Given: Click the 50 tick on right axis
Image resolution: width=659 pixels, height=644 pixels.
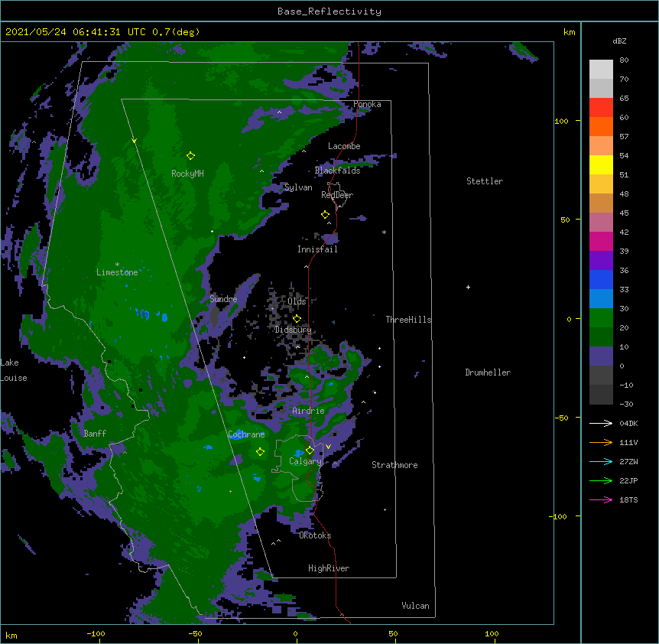Looking at the screenshot, I should coord(565,220).
